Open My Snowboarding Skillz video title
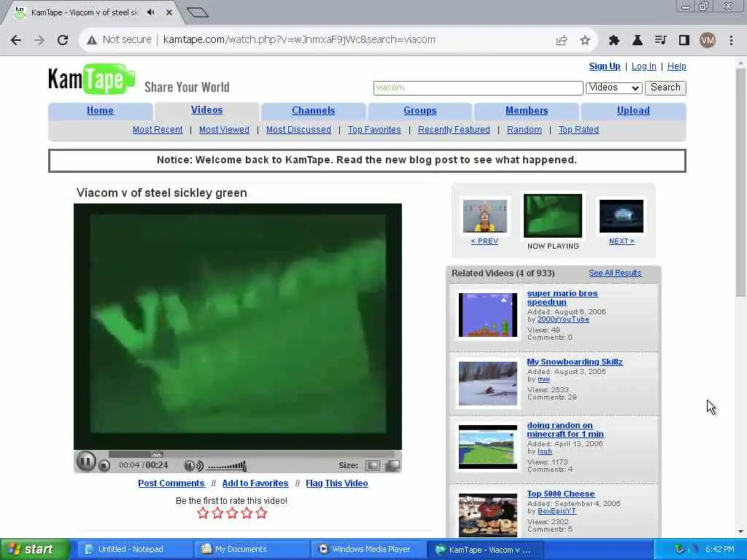 (x=575, y=362)
